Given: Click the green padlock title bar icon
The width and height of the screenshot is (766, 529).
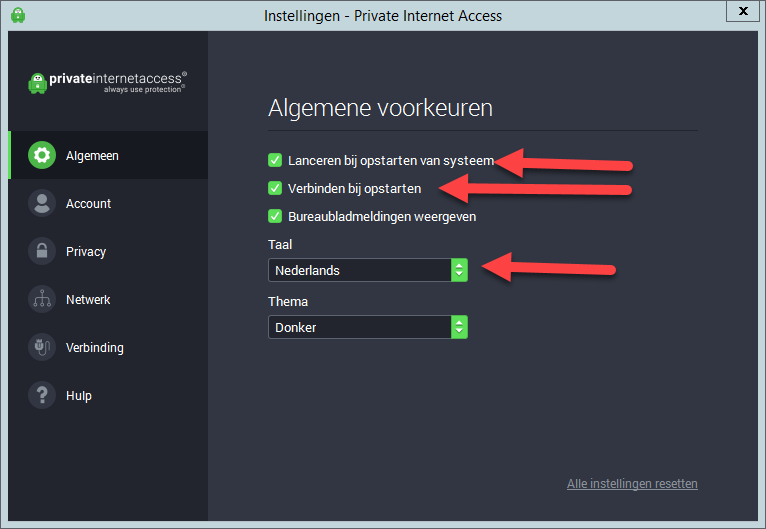Looking at the screenshot, I should (17, 15).
